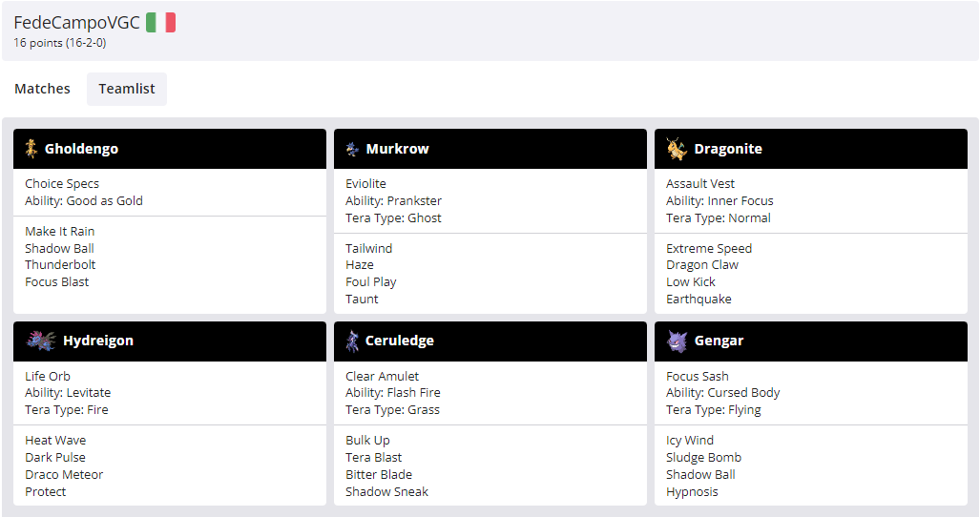This screenshot has height=517, width=980.
Task: Click the Gengar card title
Action: [719, 341]
